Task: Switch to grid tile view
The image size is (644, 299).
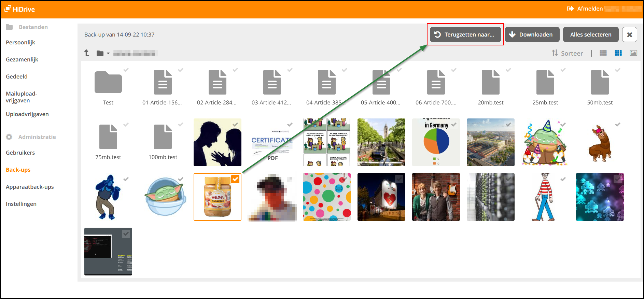Action: coord(618,53)
